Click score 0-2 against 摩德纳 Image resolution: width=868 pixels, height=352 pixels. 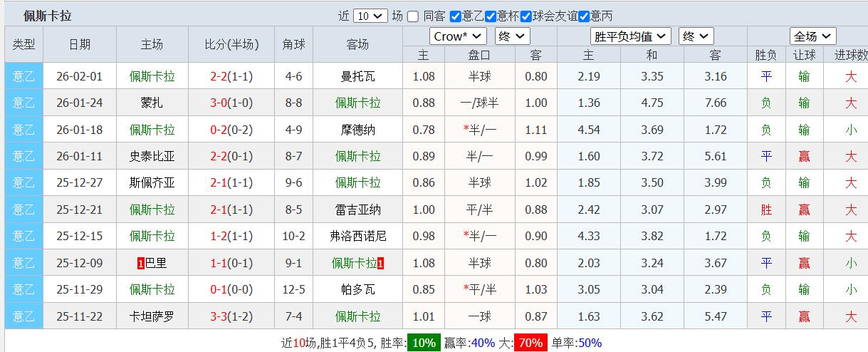[219, 130]
